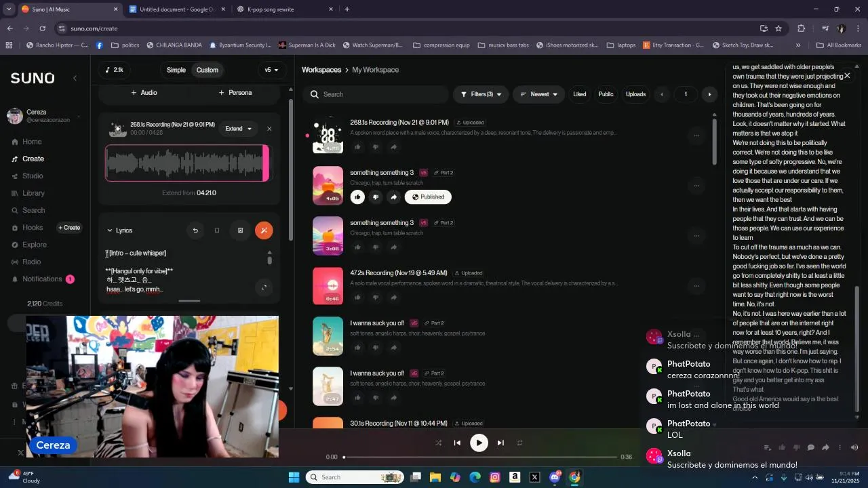This screenshot has width=868, height=488.
Task: Collapse the Suno sidebar with arrow
Action: click(x=75, y=78)
